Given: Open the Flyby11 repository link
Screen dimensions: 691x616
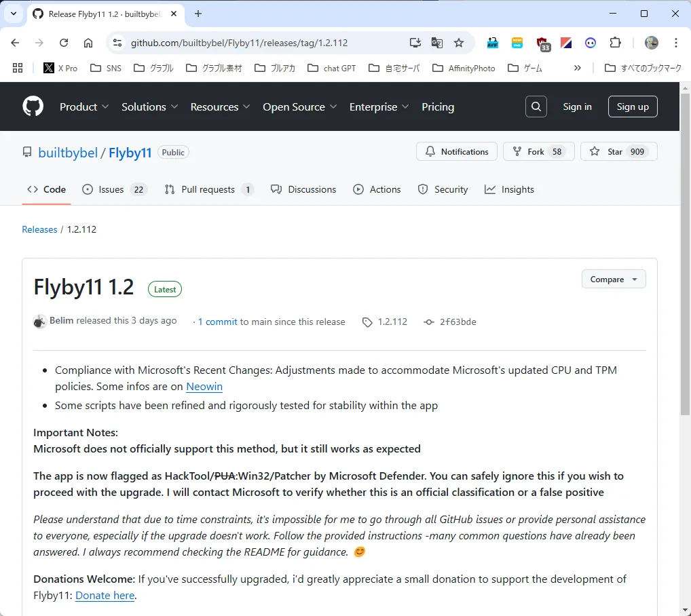Looking at the screenshot, I should 130,153.
